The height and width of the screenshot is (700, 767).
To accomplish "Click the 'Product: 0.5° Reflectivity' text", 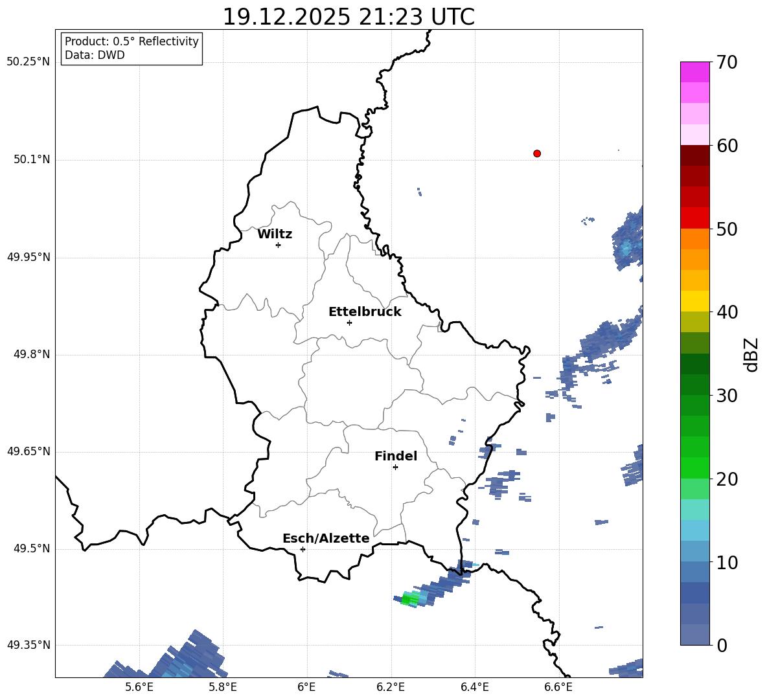I will pos(132,41).
